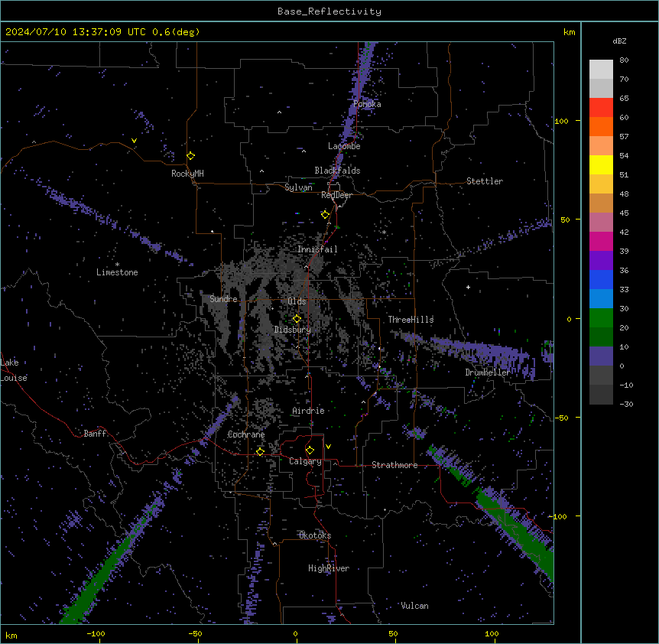Select the slate purple 0-10 dBZ legend swatch

(x=601, y=356)
